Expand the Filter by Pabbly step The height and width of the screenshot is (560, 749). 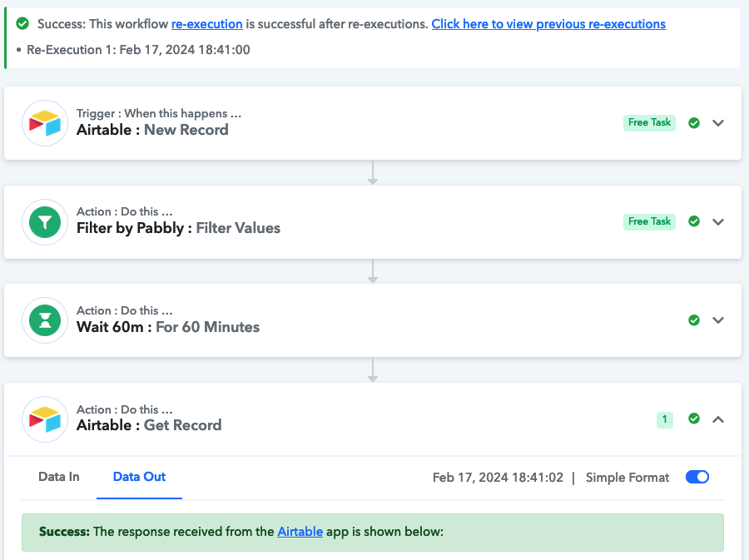(718, 222)
